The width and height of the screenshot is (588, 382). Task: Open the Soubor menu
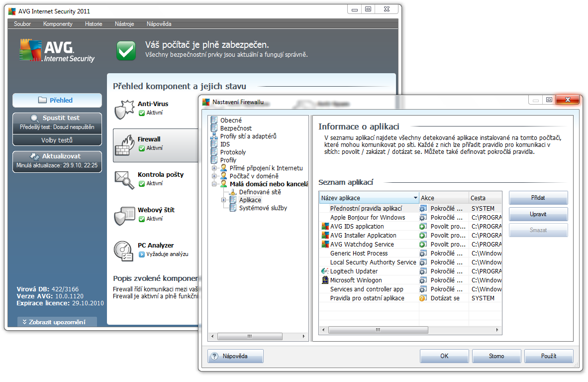[x=22, y=24]
